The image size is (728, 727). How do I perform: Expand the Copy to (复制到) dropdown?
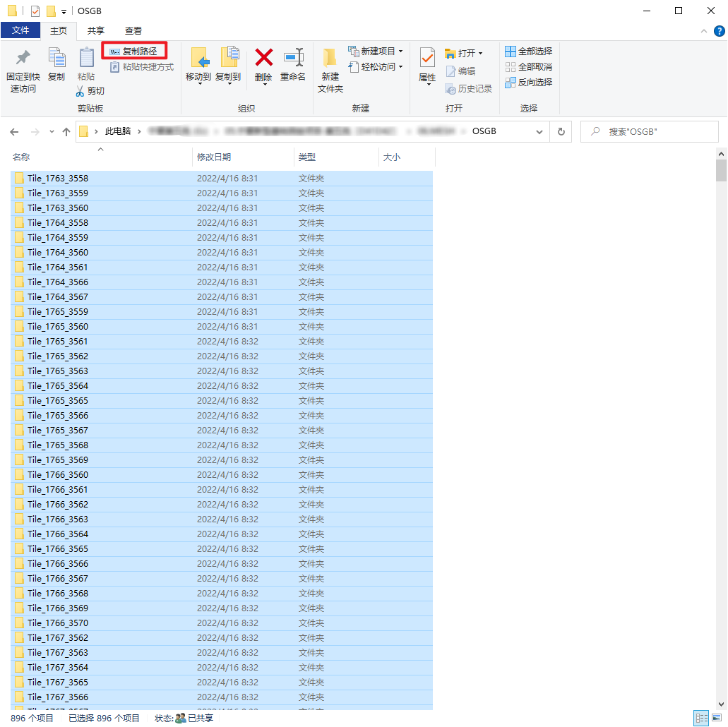(x=229, y=84)
